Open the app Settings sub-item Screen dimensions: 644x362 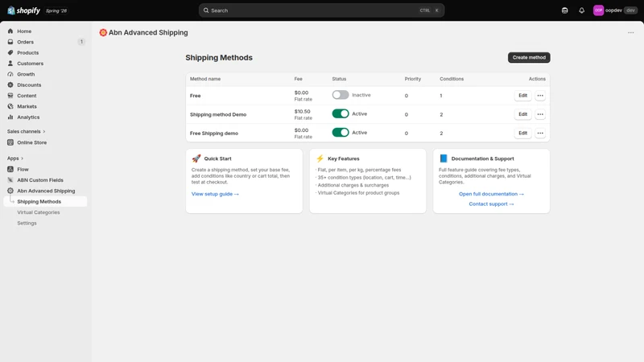[27, 223]
